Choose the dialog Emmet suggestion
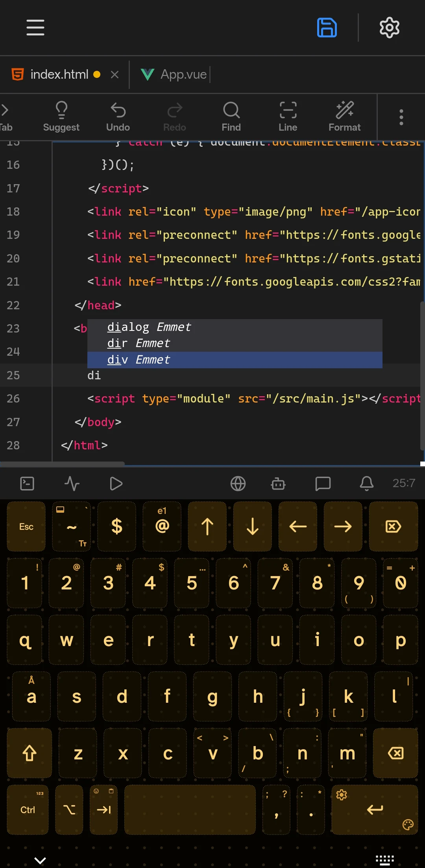Viewport: 425px width, 868px height. [235, 327]
